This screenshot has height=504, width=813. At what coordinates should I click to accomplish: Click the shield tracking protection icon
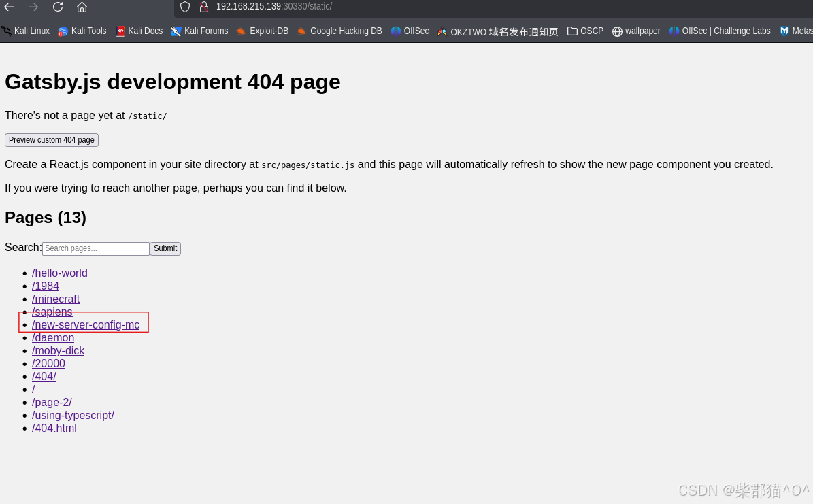[185, 7]
